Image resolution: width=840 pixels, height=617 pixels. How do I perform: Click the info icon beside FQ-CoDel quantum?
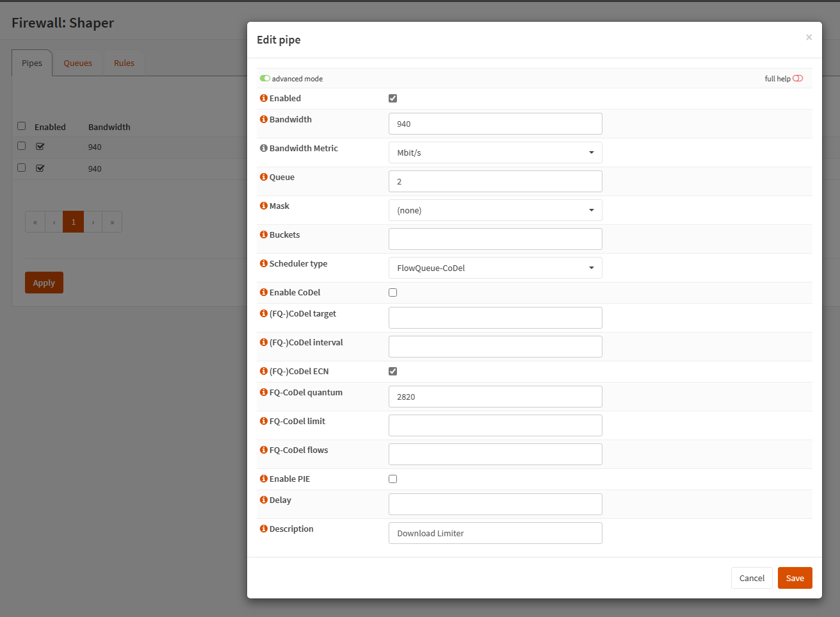(x=263, y=392)
